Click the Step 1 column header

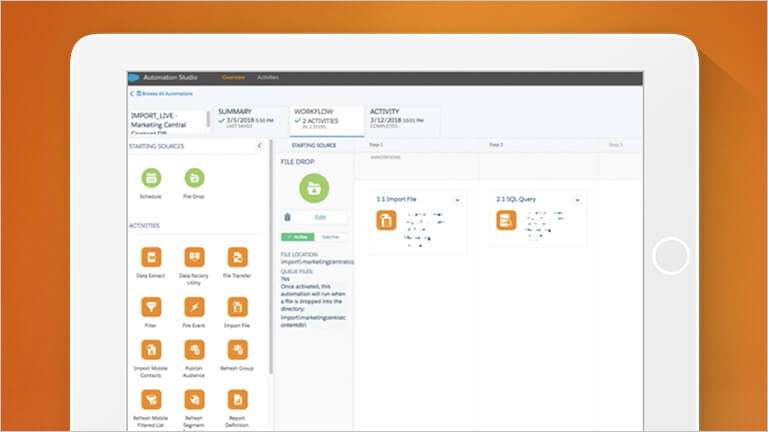(376, 145)
